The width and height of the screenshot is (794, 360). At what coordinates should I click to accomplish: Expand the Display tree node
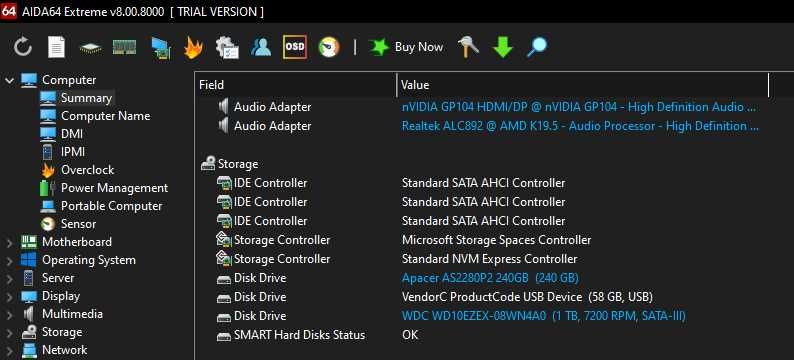(9, 297)
